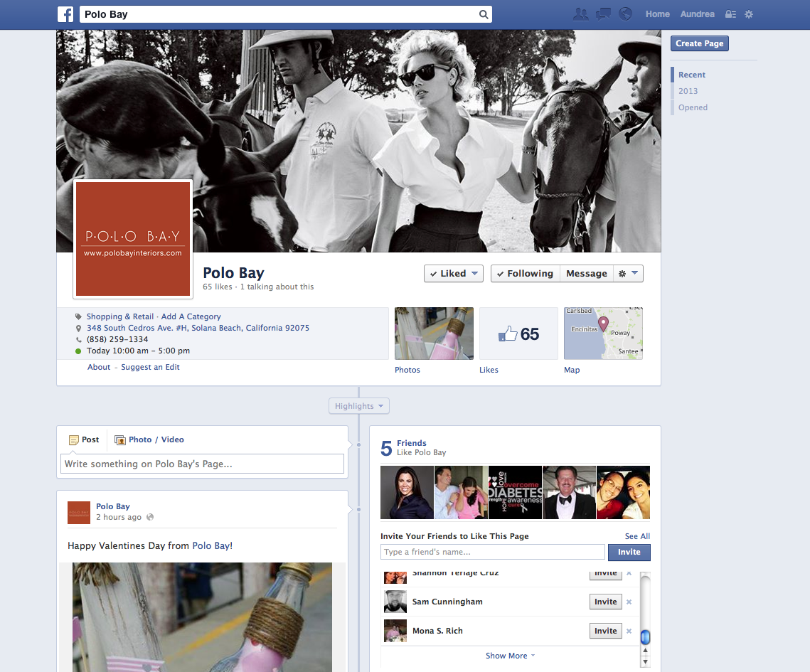This screenshot has height=672, width=810.
Task: Open the Photos thumbnail tile
Action: click(434, 334)
